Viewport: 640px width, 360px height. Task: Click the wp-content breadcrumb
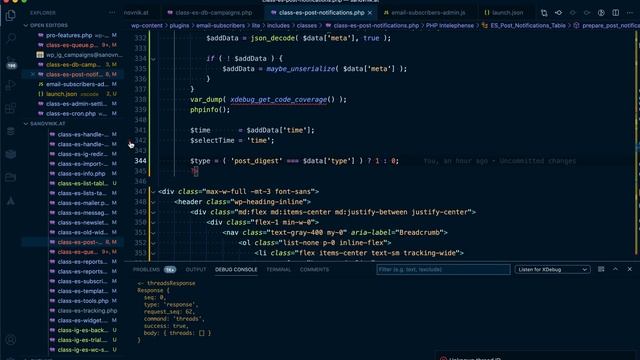pyautogui.click(x=147, y=25)
